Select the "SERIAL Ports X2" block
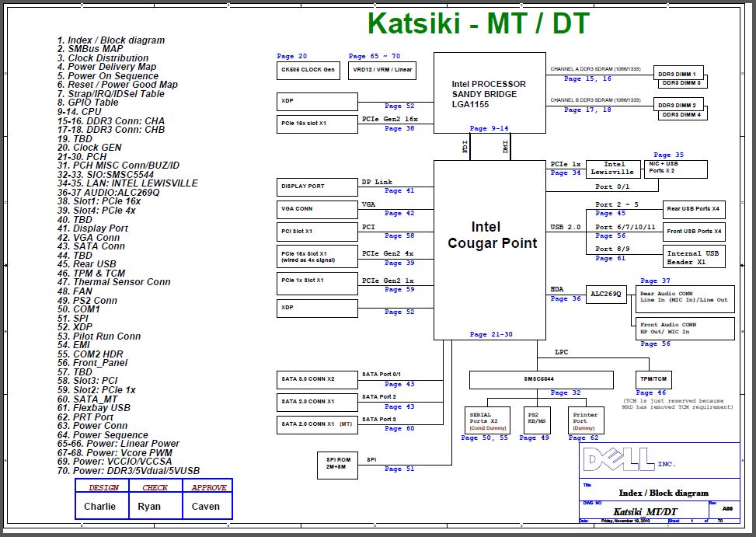756x537 pixels. click(487, 421)
